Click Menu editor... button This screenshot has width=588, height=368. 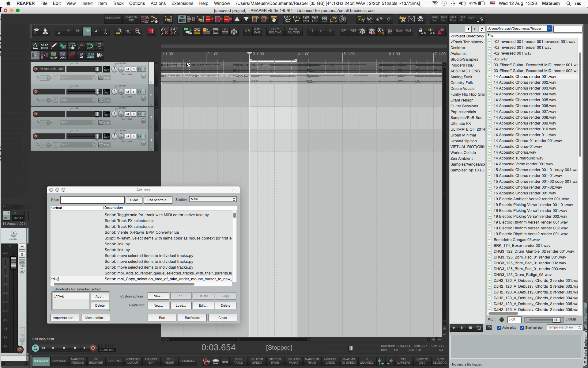pos(95,318)
